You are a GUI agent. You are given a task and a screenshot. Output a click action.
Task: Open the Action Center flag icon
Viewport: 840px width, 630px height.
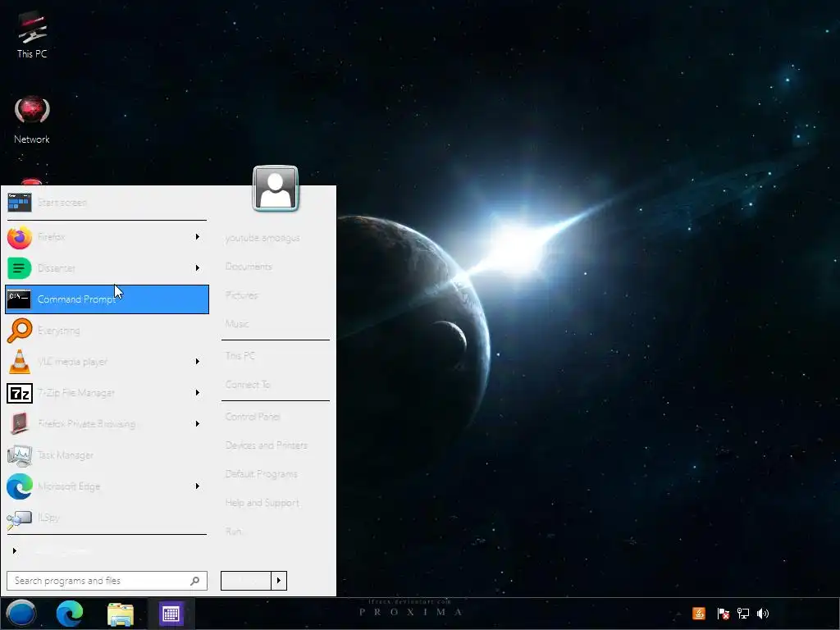(724, 614)
